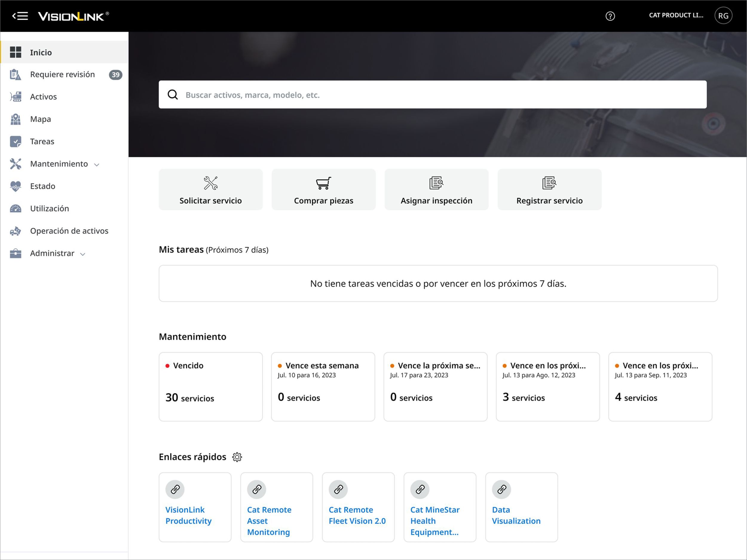Open the Mapa sidebar item
The width and height of the screenshot is (747, 560).
pos(41,119)
